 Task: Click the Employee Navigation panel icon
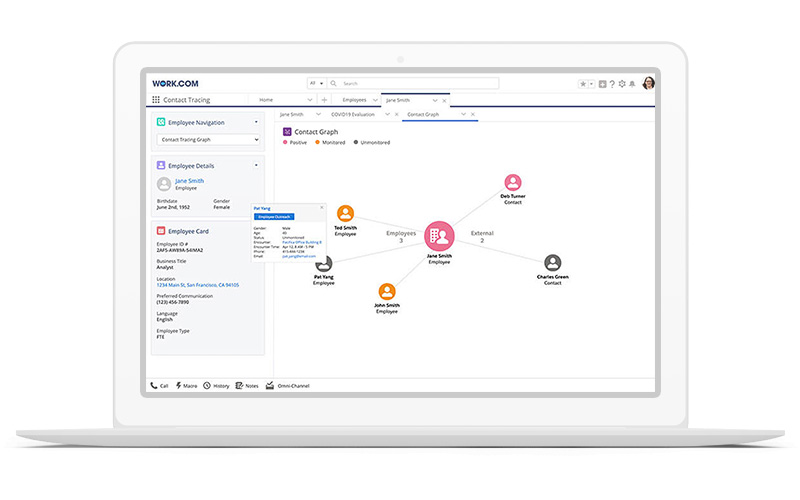[161, 122]
